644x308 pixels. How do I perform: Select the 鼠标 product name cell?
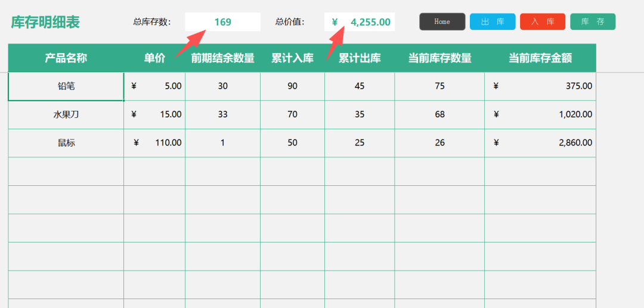click(x=66, y=143)
